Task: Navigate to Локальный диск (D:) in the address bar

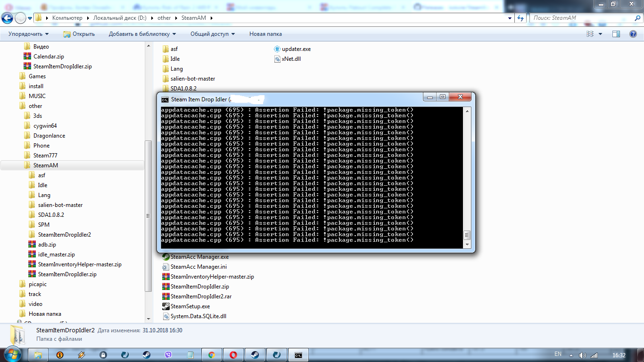Action: [x=120, y=18]
